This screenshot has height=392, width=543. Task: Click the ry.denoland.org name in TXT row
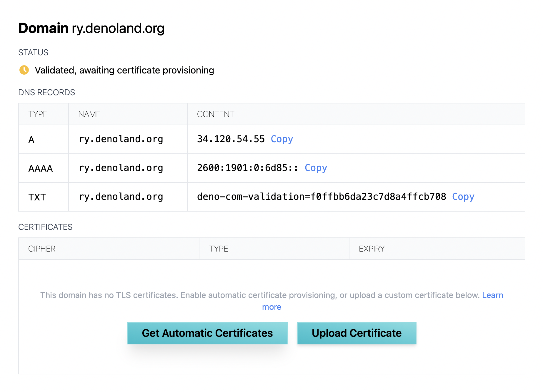click(121, 197)
